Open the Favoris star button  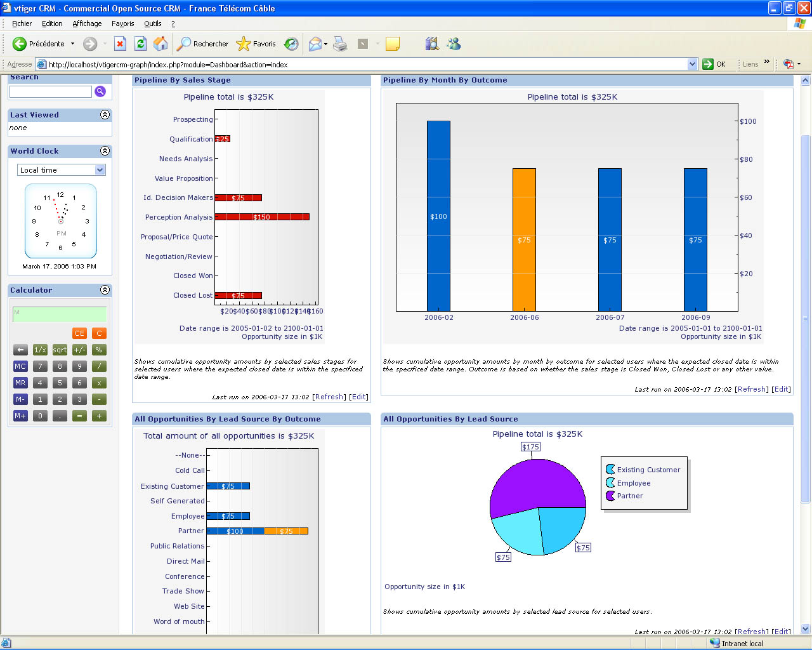tap(256, 44)
